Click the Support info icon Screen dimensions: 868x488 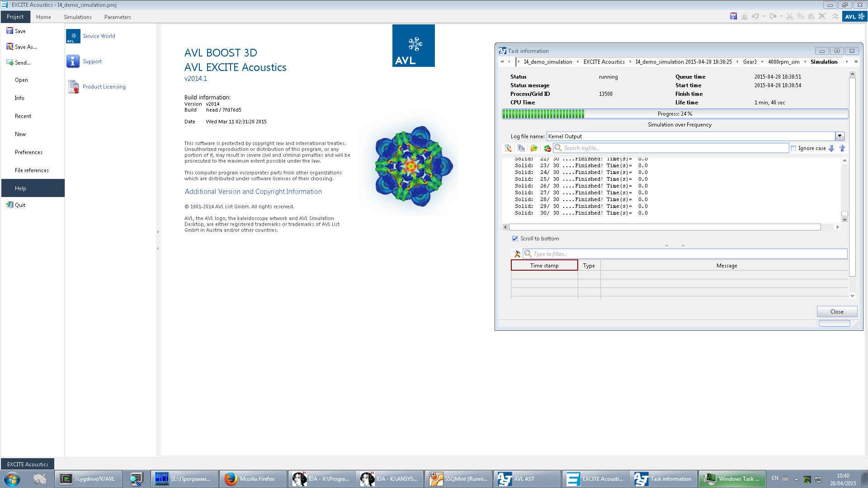pyautogui.click(x=73, y=61)
